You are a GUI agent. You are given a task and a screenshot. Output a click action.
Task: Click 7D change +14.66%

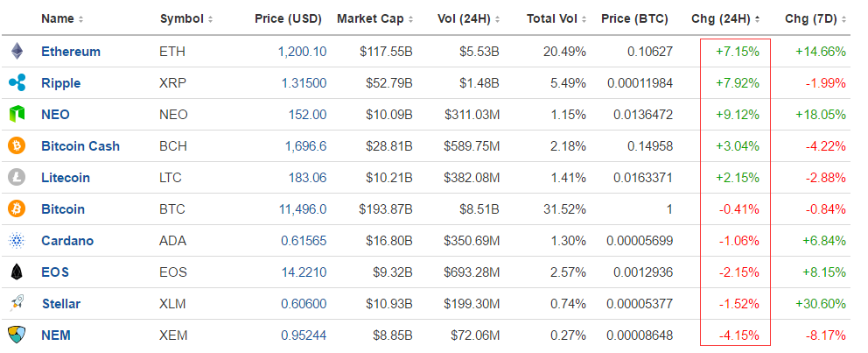pos(821,52)
